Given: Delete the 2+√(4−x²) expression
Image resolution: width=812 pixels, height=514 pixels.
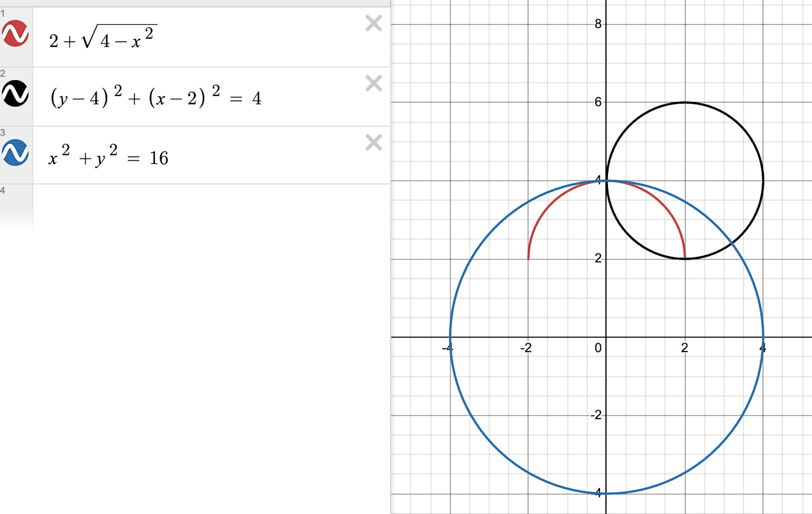Looking at the screenshot, I should (x=374, y=23).
